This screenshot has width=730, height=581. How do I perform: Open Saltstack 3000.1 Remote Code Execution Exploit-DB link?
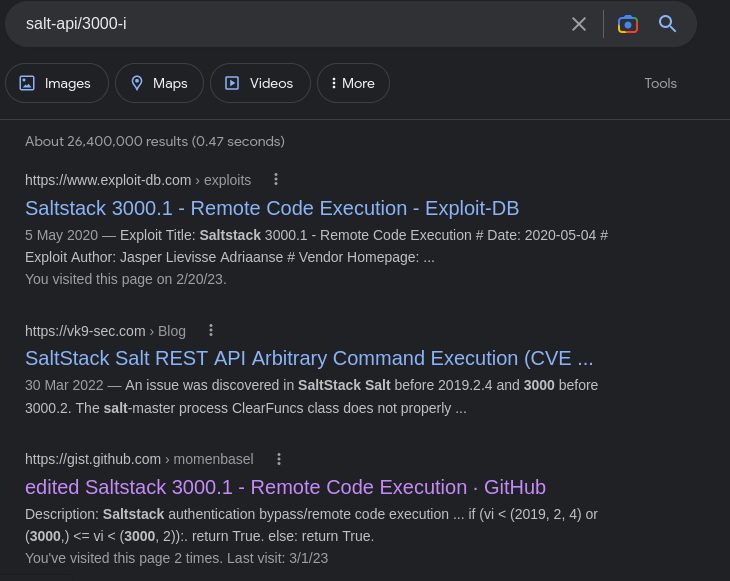tap(272, 208)
